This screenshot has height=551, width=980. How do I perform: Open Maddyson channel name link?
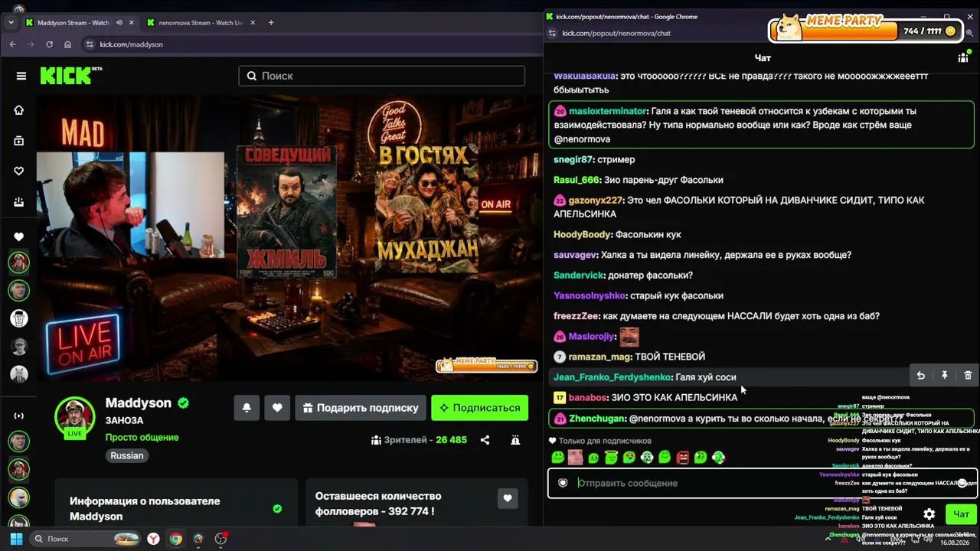pyautogui.click(x=138, y=403)
